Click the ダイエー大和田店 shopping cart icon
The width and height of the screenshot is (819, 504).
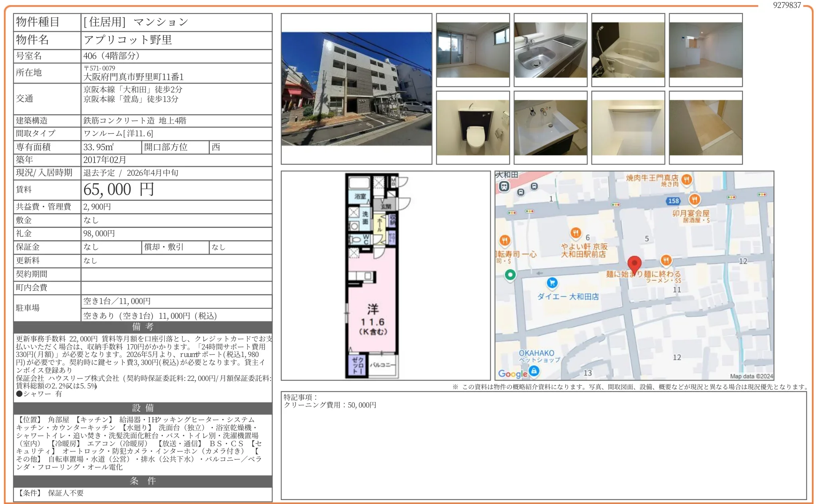pyautogui.click(x=552, y=283)
